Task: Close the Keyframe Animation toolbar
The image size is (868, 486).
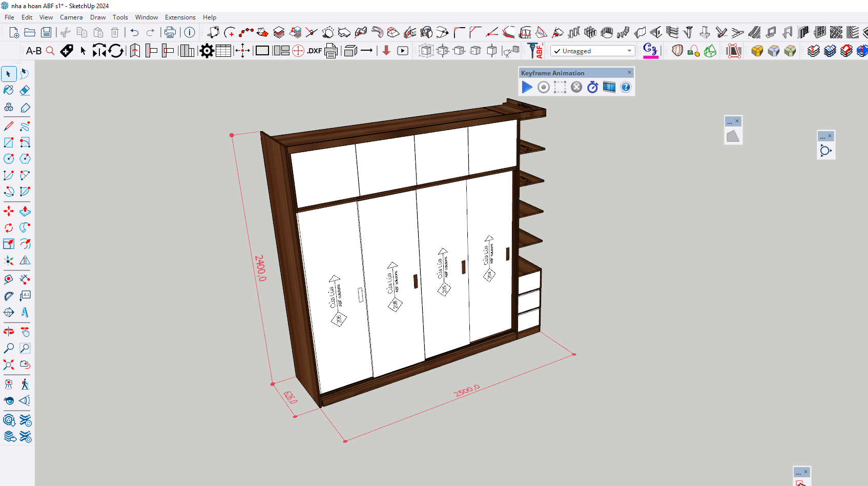Action: click(x=629, y=73)
